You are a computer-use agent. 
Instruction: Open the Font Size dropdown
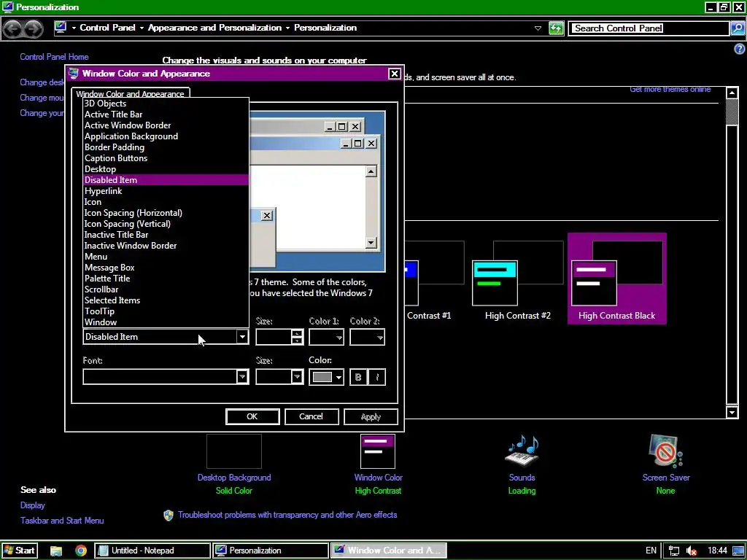[x=297, y=377]
